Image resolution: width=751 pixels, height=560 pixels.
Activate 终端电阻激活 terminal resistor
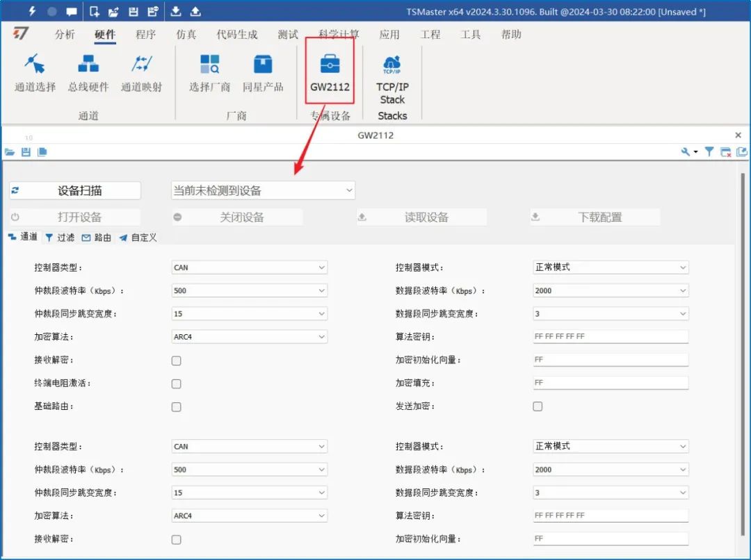pyautogui.click(x=176, y=383)
